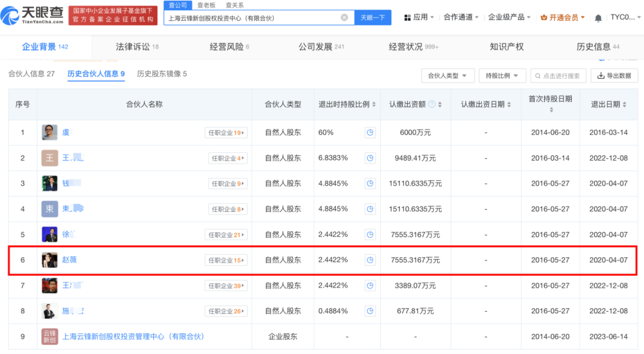Viewport: 644px width, 354px height.
Task: Expand 任职企业 26 in row 8
Action: tap(226, 311)
